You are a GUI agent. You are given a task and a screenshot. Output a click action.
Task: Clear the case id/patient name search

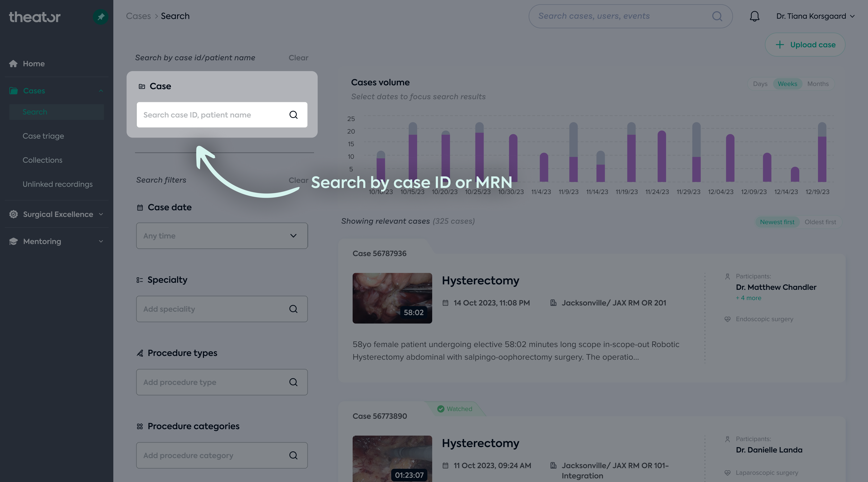click(298, 58)
